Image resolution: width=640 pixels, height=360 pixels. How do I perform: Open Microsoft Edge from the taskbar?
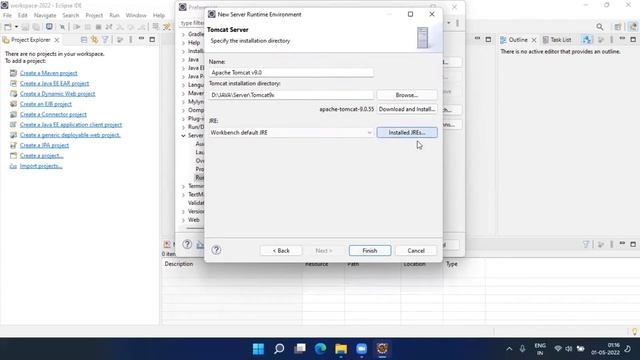(320, 349)
